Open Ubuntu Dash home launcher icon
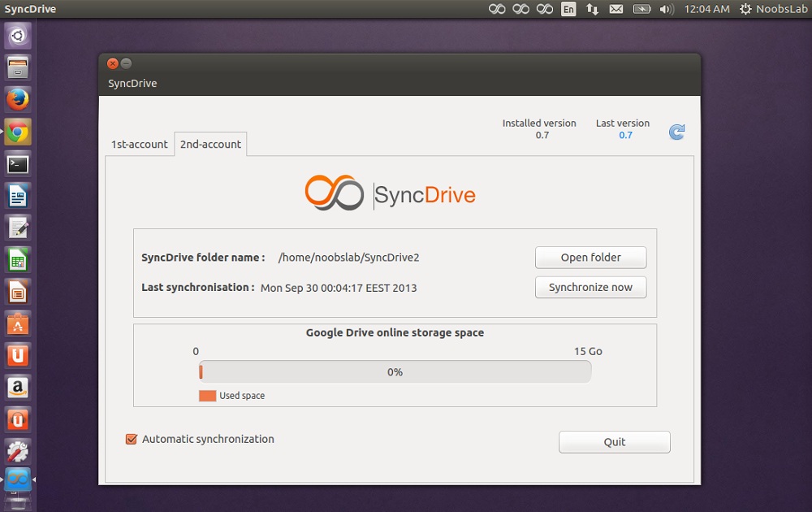Viewport: 812px width, 512px height. pos(18,36)
